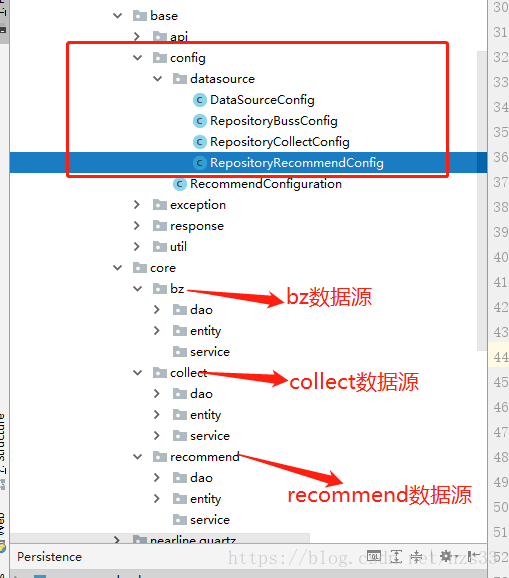Click line number 36 in editor gutter
509x578 pixels.
[x=501, y=157]
